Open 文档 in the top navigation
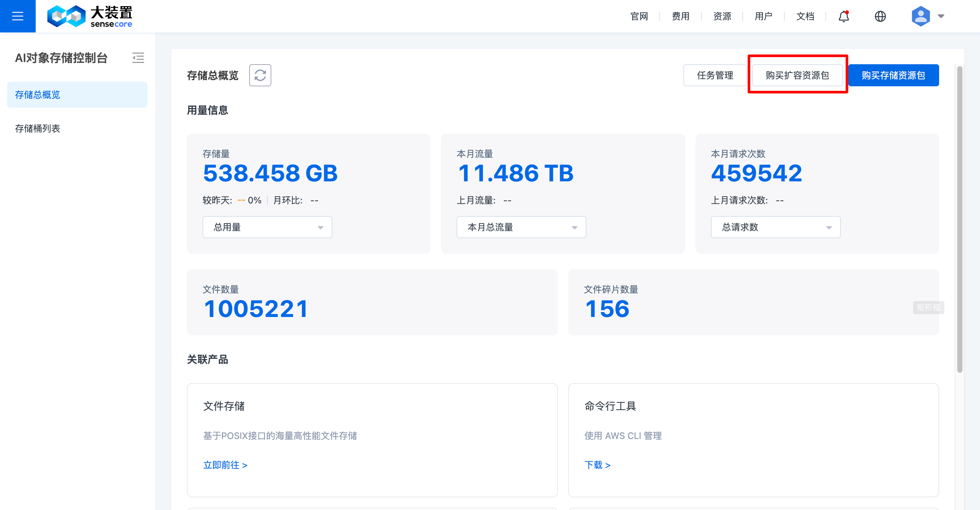Image resolution: width=980 pixels, height=510 pixels. pos(805,16)
